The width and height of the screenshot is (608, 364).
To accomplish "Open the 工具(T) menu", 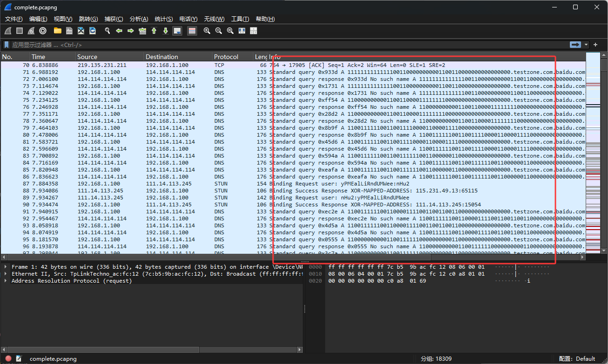I will tap(240, 19).
